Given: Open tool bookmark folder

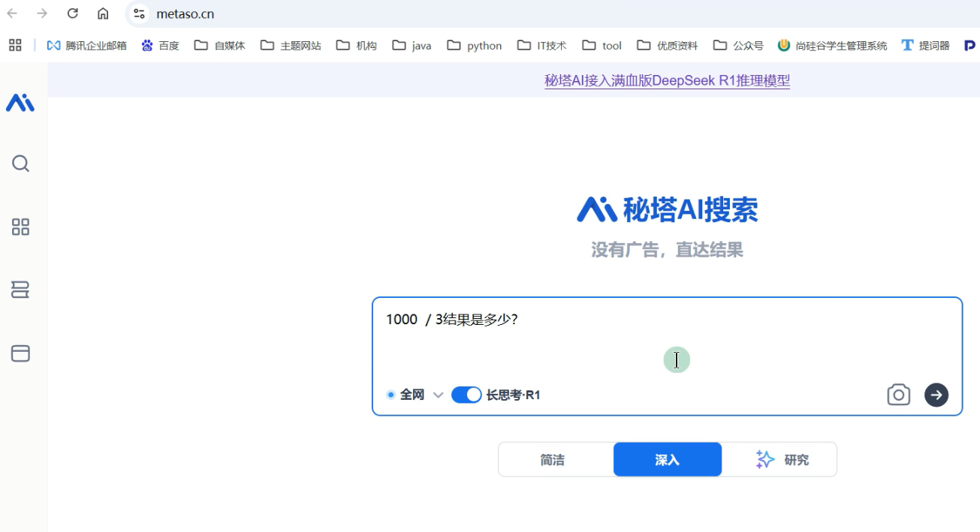Looking at the screenshot, I should (602, 45).
